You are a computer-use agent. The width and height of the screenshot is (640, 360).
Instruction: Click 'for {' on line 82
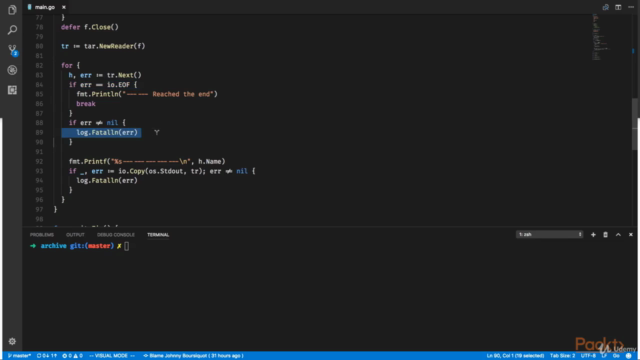click(x=71, y=66)
